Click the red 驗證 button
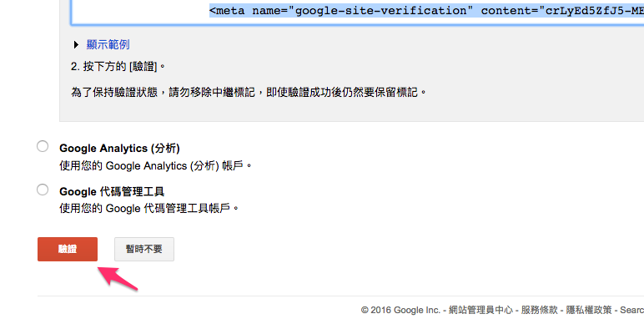 pyautogui.click(x=68, y=249)
